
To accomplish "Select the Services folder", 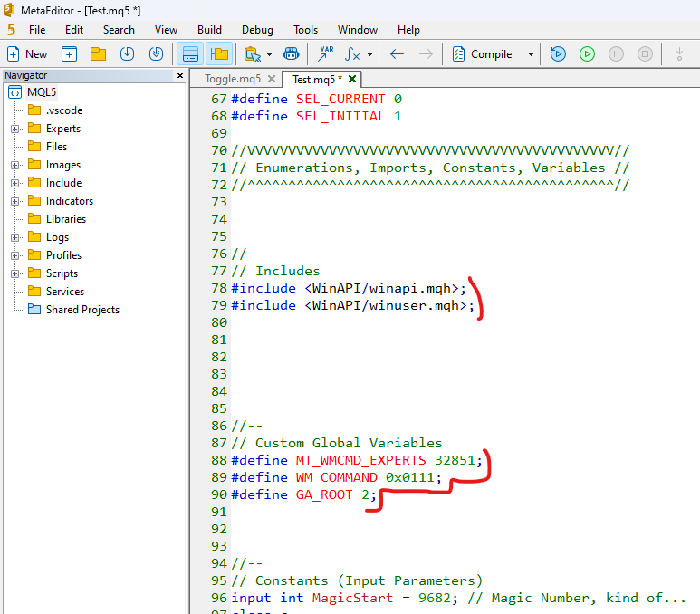I will pos(64,291).
